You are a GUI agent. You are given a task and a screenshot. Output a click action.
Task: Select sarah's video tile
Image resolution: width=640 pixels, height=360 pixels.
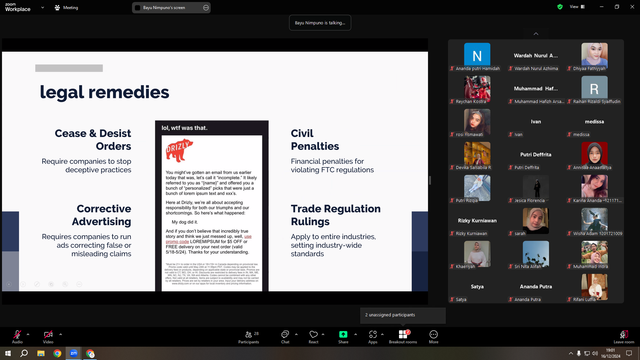pyautogui.click(x=536, y=222)
